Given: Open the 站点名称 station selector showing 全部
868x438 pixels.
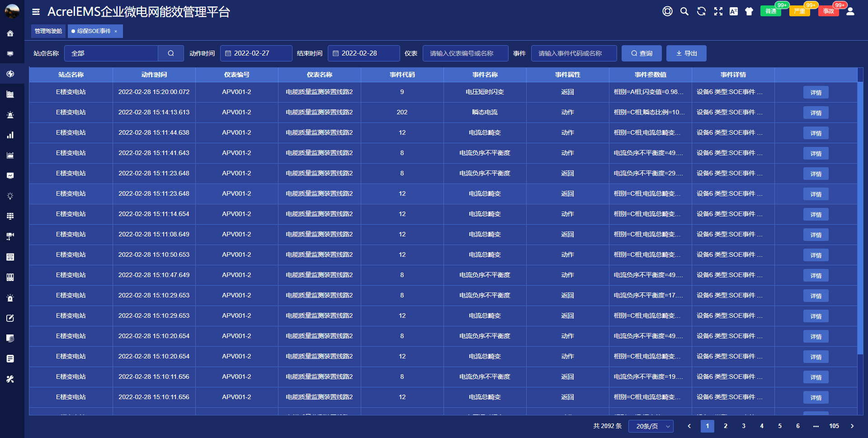Looking at the screenshot, I should (111, 53).
